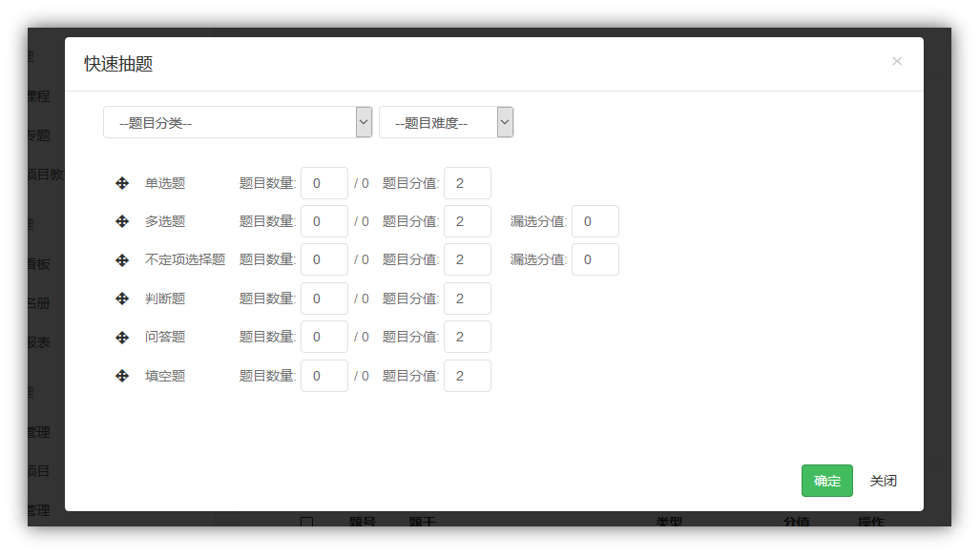The height and width of the screenshot is (556, 980).
Task: Click the 单选题 题目数量 input field
Action: tap(324, 183)
